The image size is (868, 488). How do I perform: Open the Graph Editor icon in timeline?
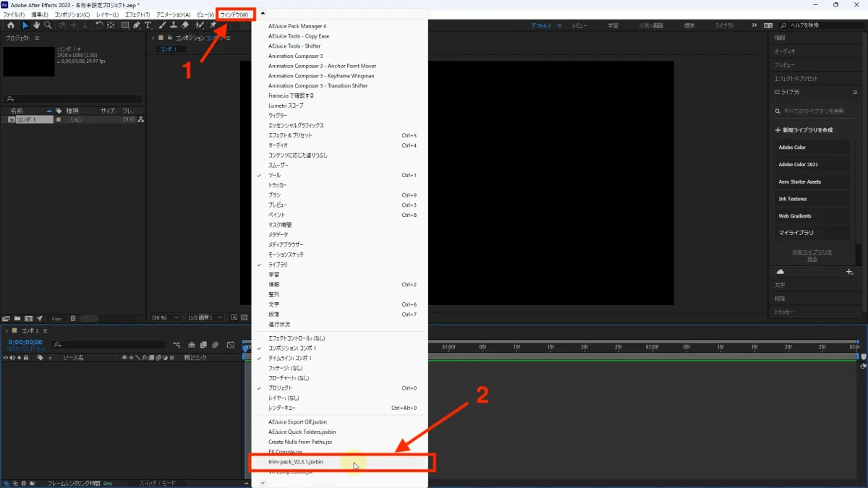pyautogui.click(x=230, y=345)
